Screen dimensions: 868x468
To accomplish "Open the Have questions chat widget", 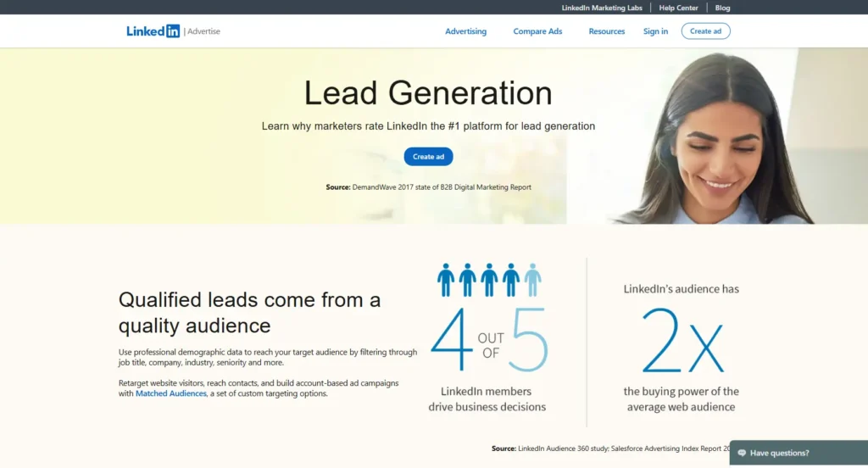I will [798, 453].
